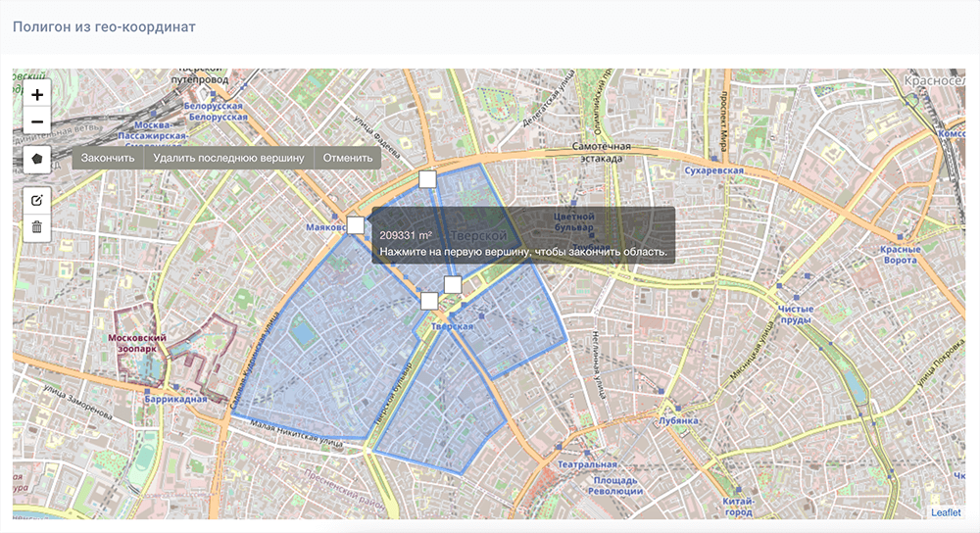Click the delete layers trash icon

(37, 227)
